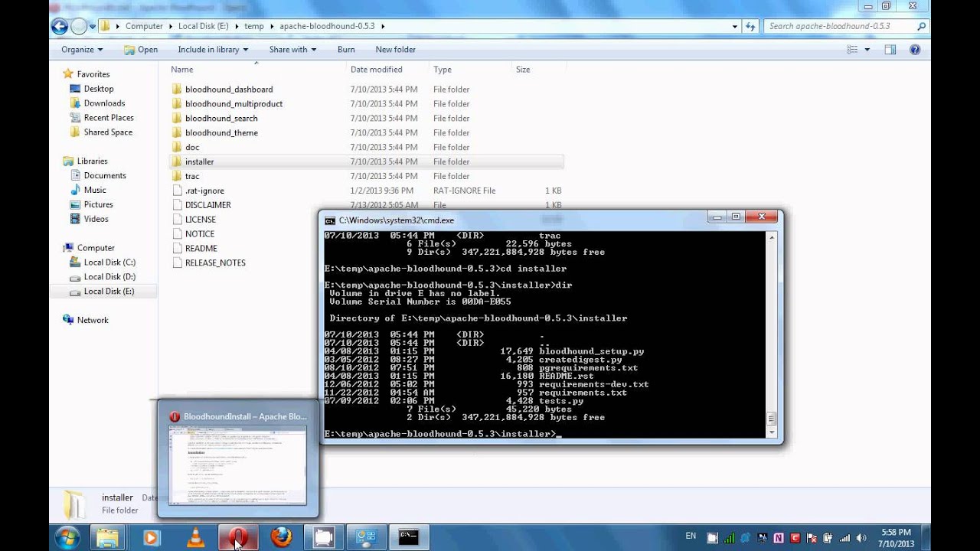
Task: Expand the arrow after temp breadcrumb
Action: pos(271,26)
